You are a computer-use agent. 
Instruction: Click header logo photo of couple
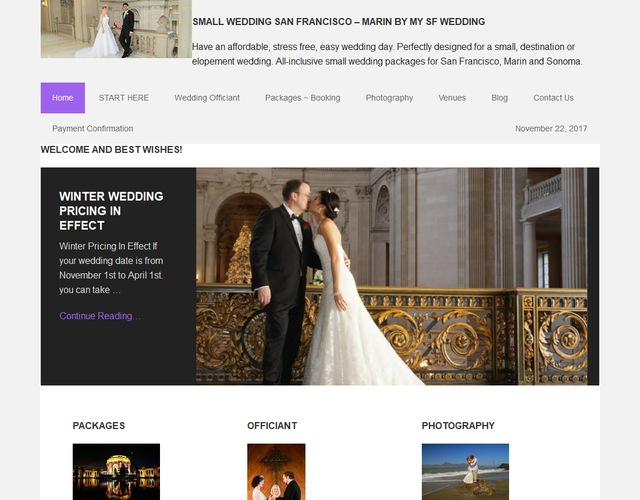coord(116,29)
